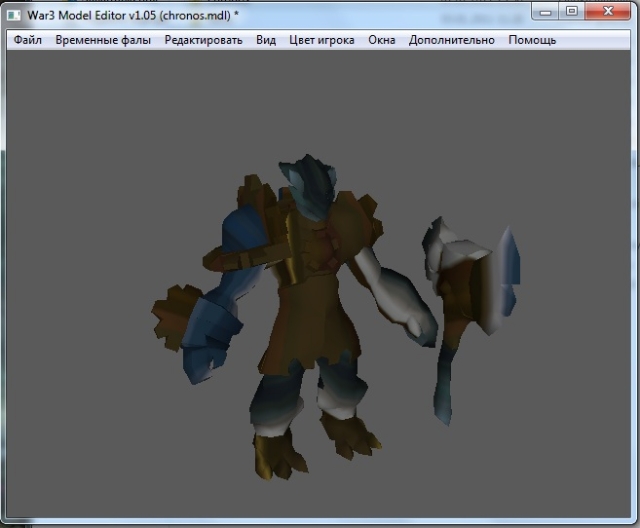640x528 pixels.
Task: Open the Файл menu
Action: click(28, 40)
